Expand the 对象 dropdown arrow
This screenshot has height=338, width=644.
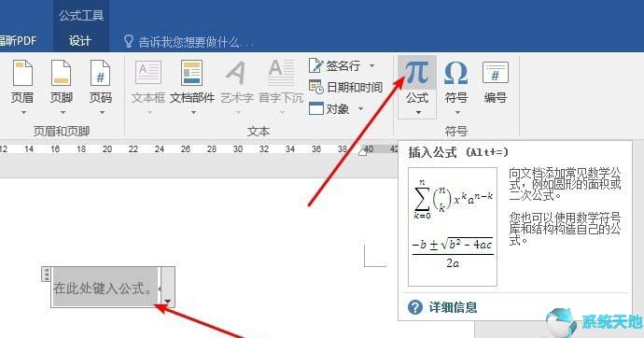tap(360, 109)
